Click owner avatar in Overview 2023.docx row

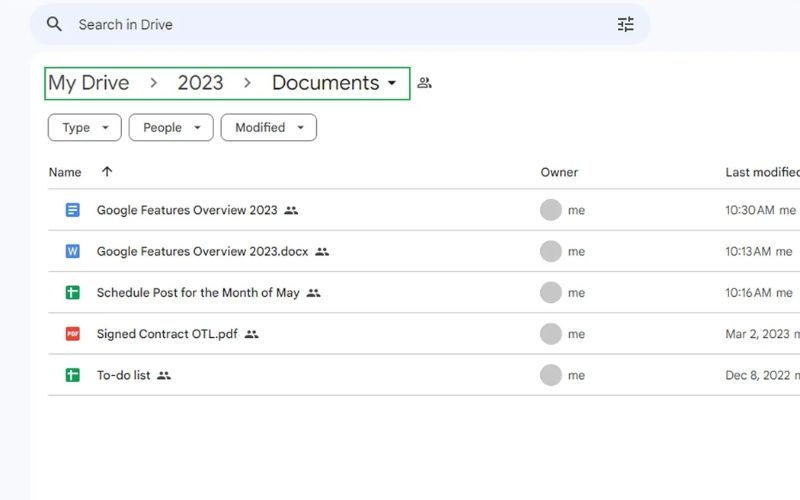pos(551,251)
